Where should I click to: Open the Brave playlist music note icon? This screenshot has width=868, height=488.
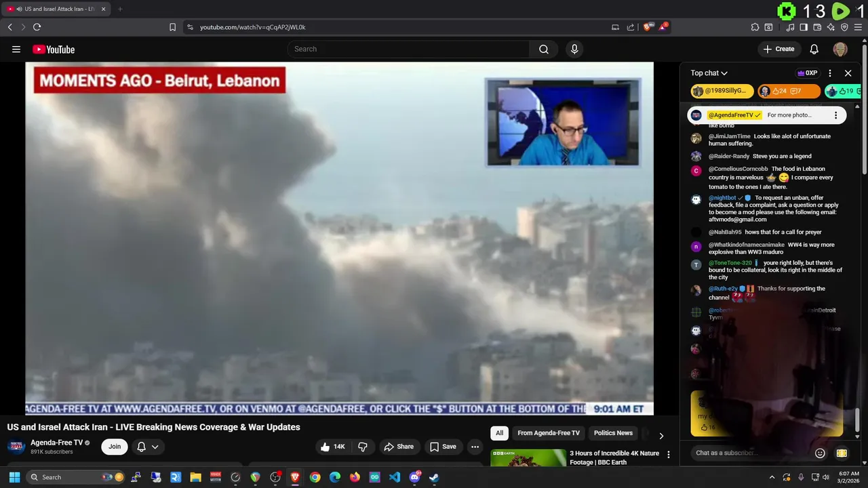tap(790, 27)
